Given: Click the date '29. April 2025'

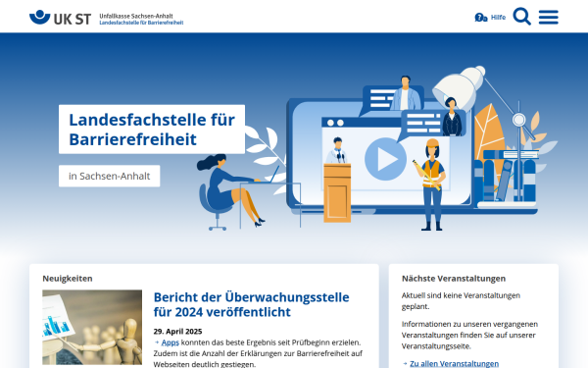Looking at the screenshot, I should click(x=177, y=332).
